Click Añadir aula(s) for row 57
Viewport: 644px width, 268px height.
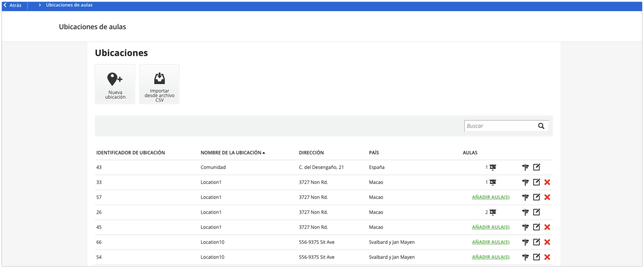[491, 197]
